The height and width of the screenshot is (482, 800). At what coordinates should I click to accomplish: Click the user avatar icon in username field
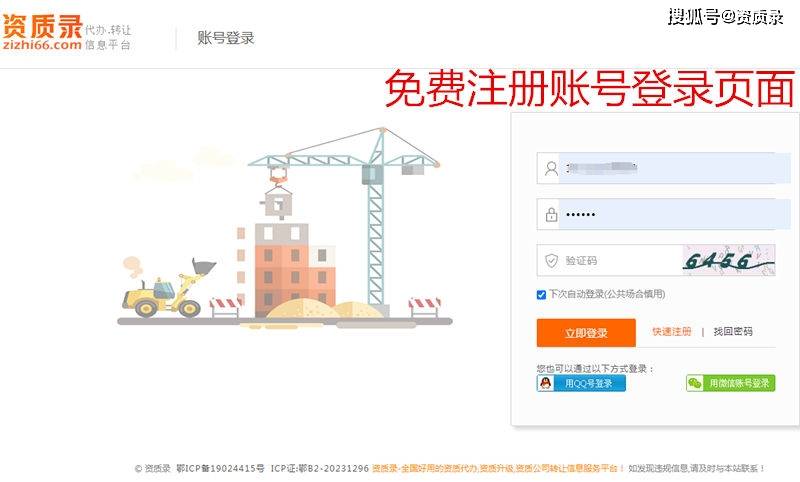[x=551, y=168]
